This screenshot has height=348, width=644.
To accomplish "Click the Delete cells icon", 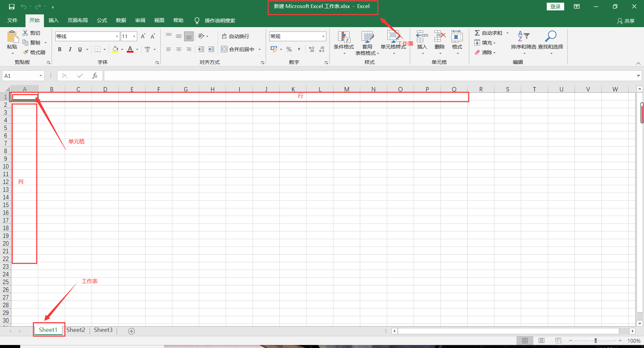I will pyautogui.click(x=440, y=36).
